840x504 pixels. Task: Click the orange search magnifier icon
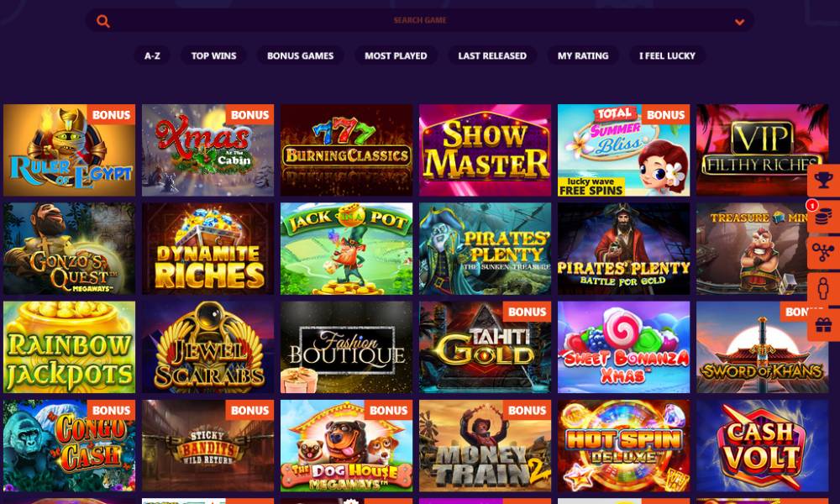pyautogui.click(x=102, y=21)
